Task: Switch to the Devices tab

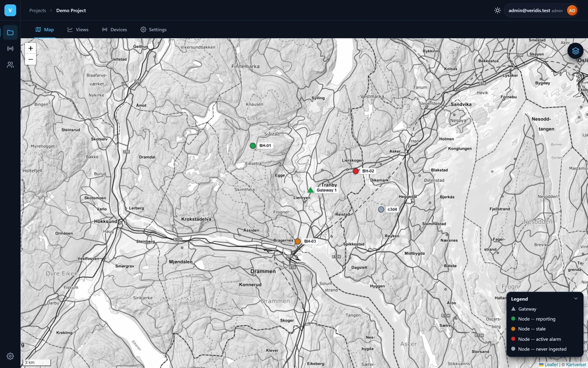Action: pos(115,29)
